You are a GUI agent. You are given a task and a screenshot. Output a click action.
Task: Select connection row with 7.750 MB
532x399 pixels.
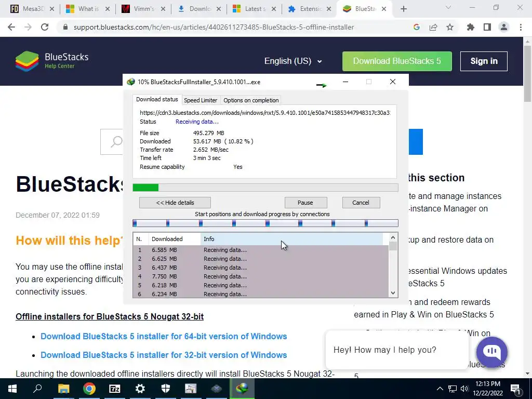261,276
